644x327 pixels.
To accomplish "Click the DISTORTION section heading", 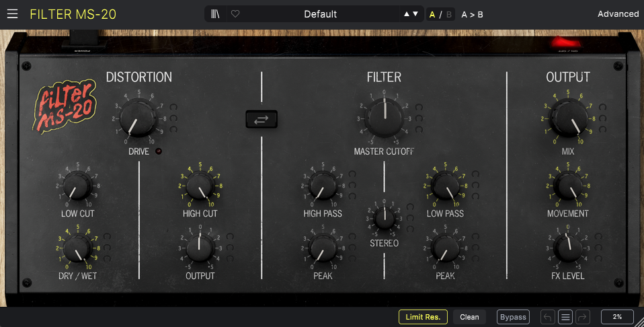I will click(x=139, y=77).
